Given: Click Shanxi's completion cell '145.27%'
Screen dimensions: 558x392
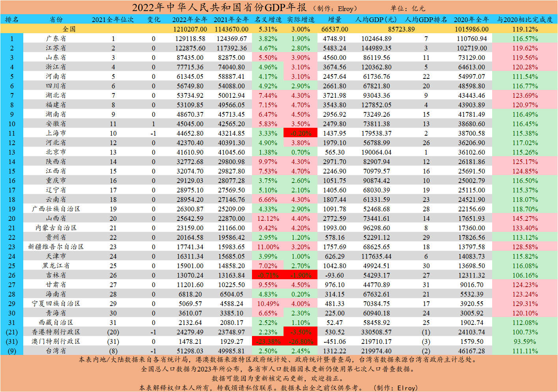Looking at the screenshot, I should click(x=525, y=218).
